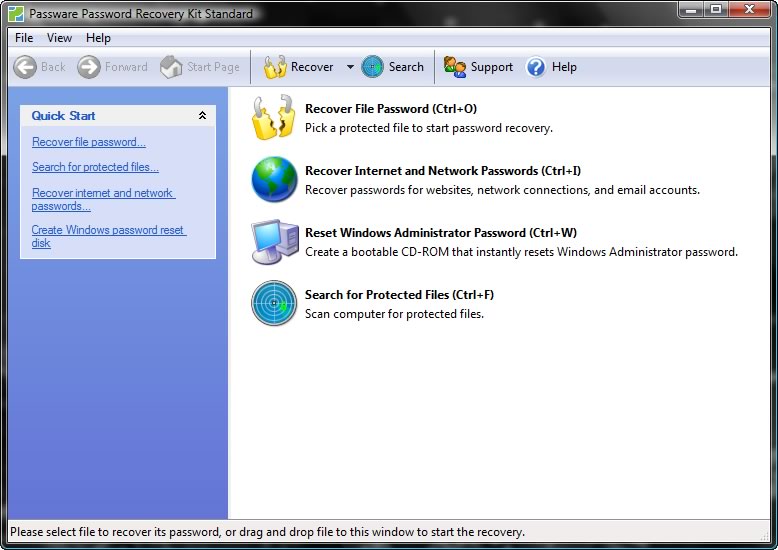
Task: Click the Help question mark icon
Action: click(x=536, y=67)
